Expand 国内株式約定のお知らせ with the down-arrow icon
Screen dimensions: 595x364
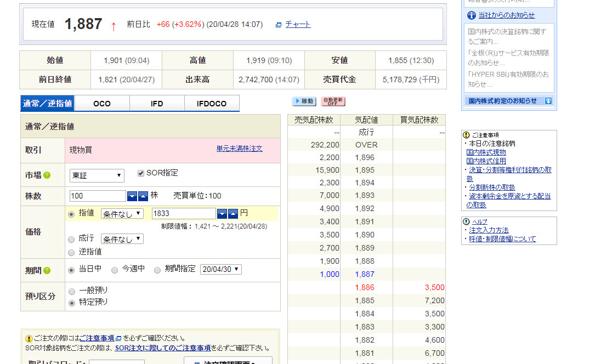coord(548,101)
